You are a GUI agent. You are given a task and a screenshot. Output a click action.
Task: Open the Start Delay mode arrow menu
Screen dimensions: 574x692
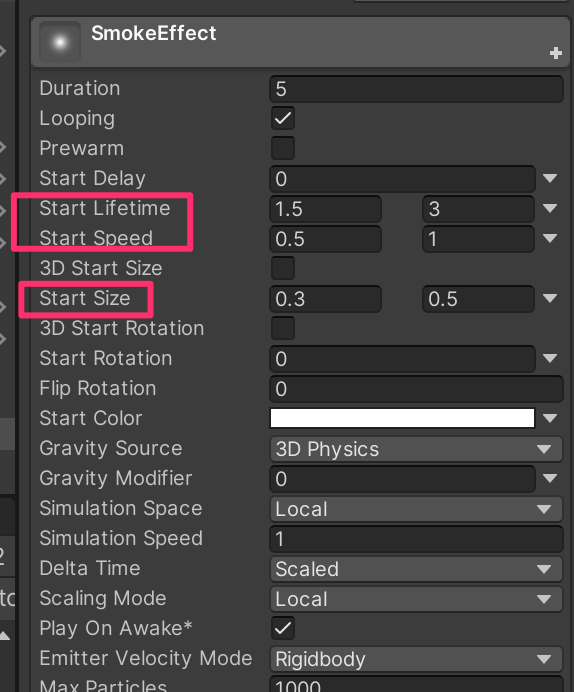coord(550,178)
